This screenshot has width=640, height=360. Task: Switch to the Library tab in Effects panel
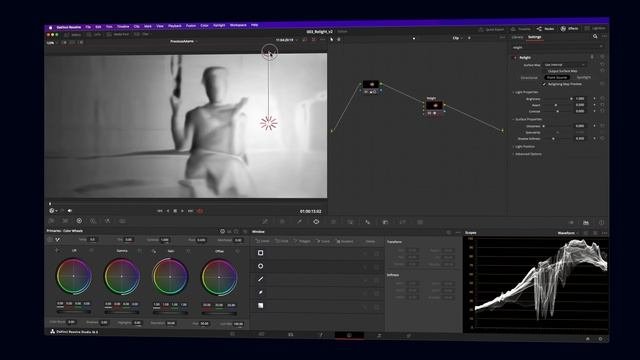[x=518, y=37]
